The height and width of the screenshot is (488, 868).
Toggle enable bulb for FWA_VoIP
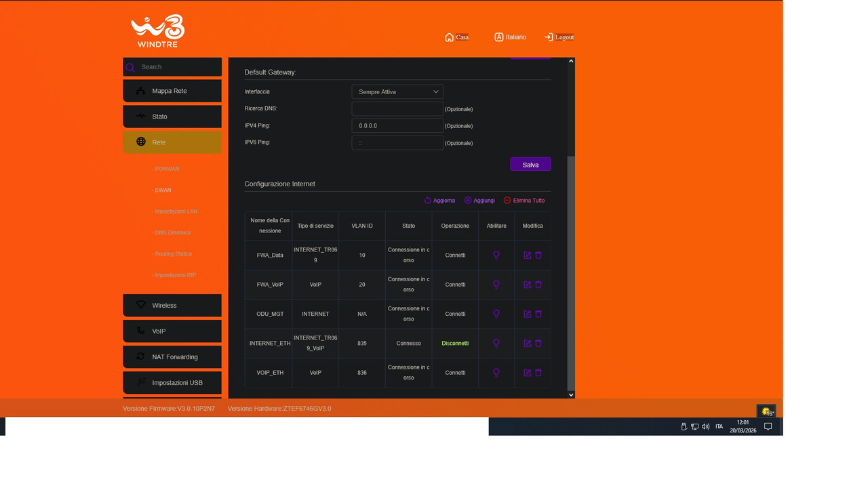coord(496,285)
